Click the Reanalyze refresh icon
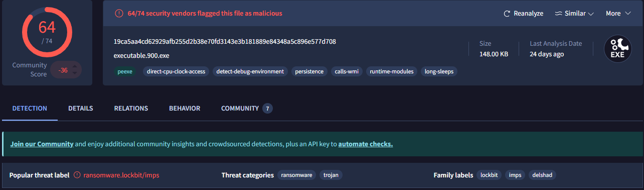This screenshot has height=190, width=644. coord(507,14)
